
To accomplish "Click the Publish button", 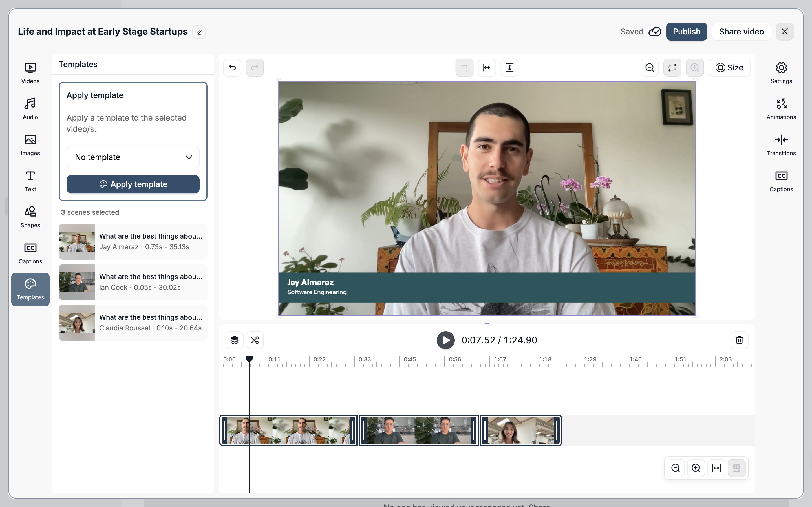I will 686,32.
